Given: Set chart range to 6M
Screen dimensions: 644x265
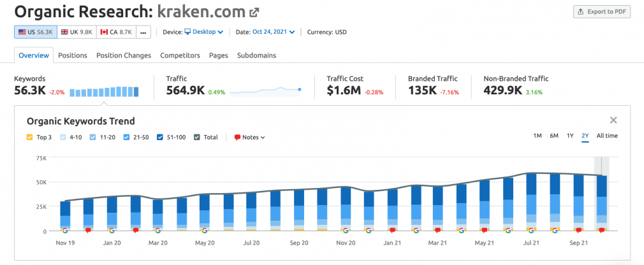Looking at the screenshot, I should point(554,136).
